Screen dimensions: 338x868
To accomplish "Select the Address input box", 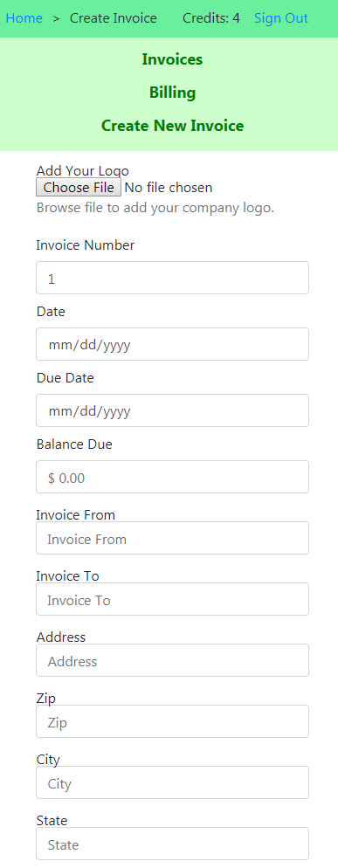I will (x=172, y=660).
